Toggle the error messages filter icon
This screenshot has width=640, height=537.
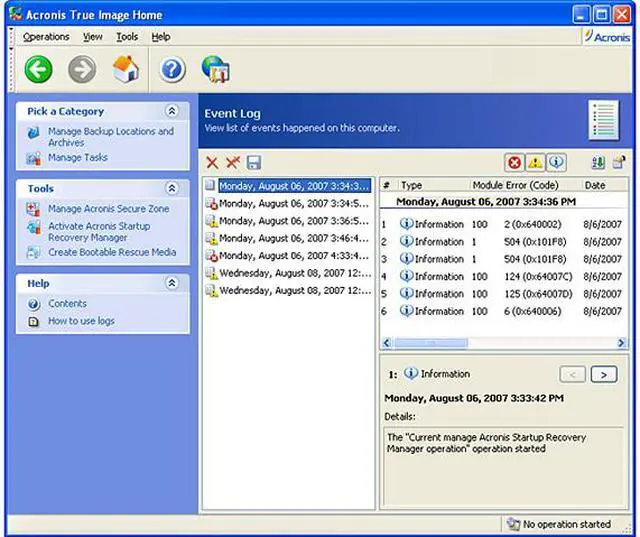(x=514, y=163)
